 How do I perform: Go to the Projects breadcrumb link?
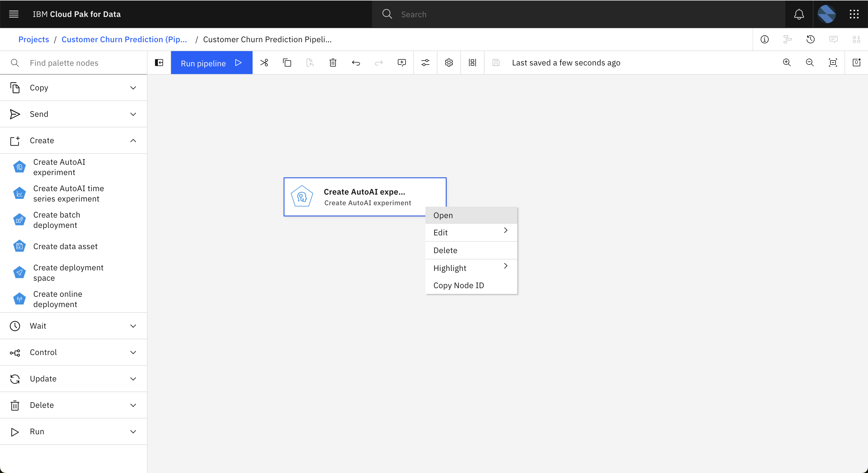click(x=34, y=39)
